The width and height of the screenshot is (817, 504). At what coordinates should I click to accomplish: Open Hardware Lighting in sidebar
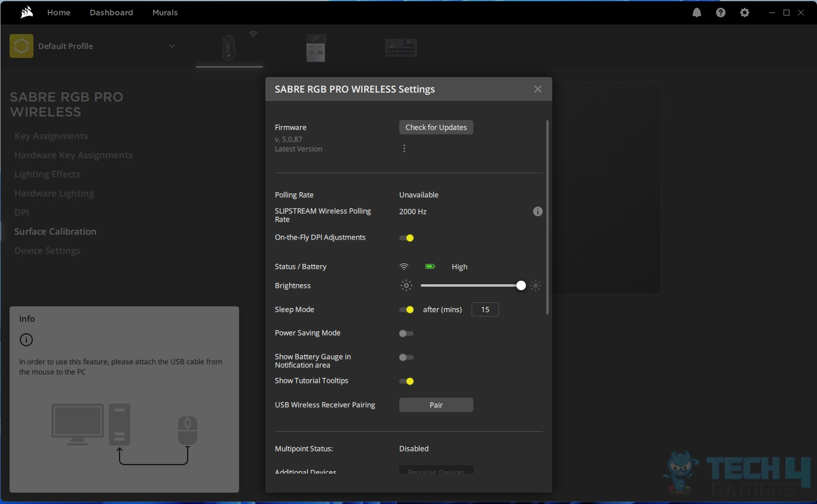pos(54,193)
